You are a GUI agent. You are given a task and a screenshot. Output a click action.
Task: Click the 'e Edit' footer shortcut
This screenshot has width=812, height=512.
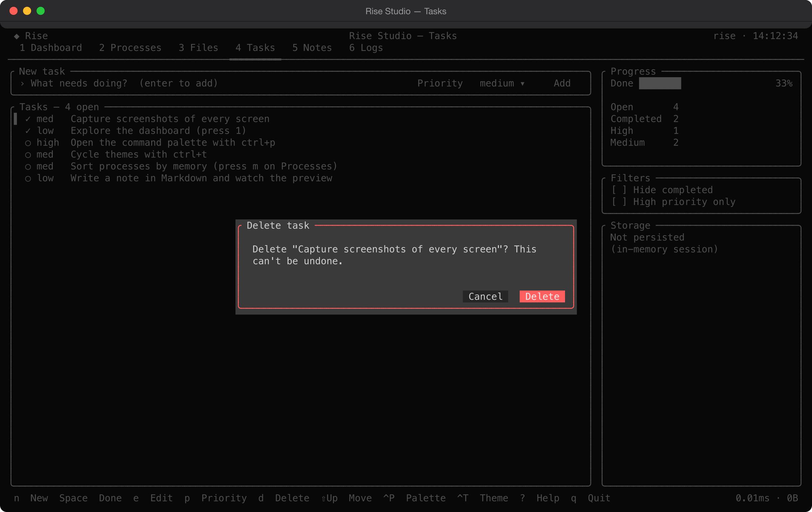click(153, 498)
